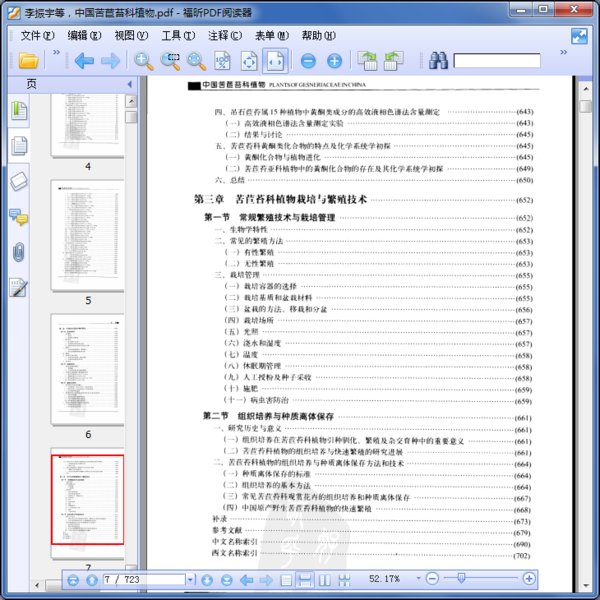600x600 pixels.
Task: Click the document scroll up arrow
Action: (586, 88)
